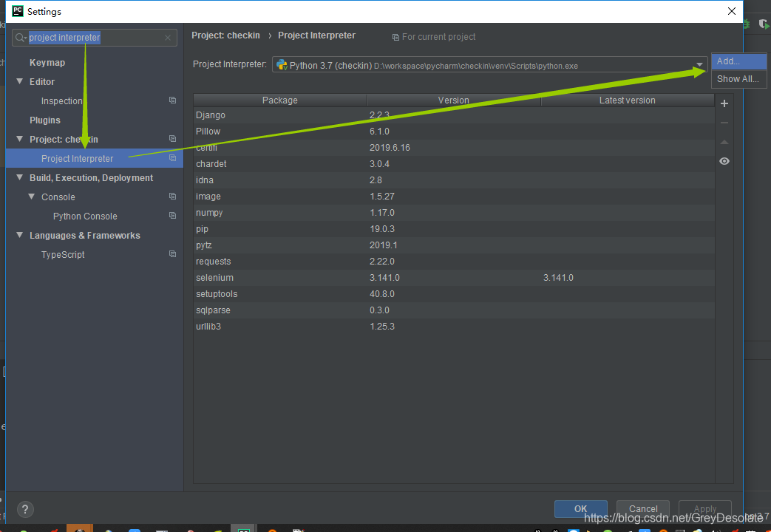Viewport: 771px width, 532px height.
Task: Select the image package row
Action: (454, 197)
